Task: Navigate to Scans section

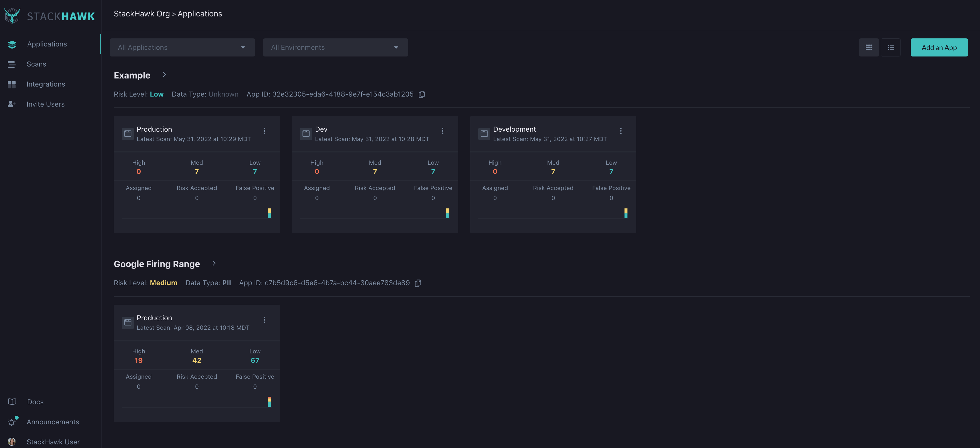Action: [x=36, y=64]
